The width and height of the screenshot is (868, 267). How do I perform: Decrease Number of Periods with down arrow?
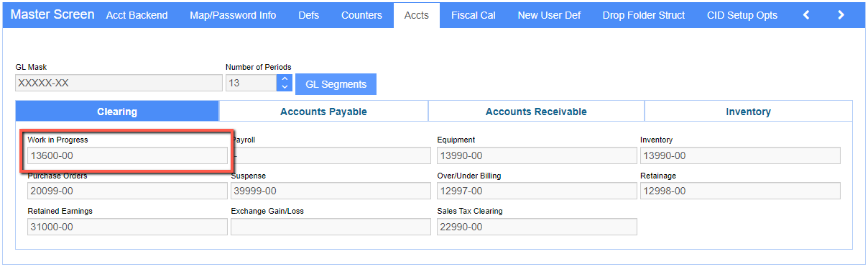pyautogui.click(x=285, y=87)
